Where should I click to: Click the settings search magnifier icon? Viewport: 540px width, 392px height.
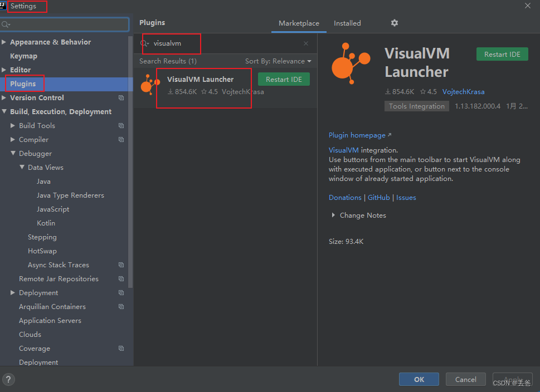tap(6, 24)
